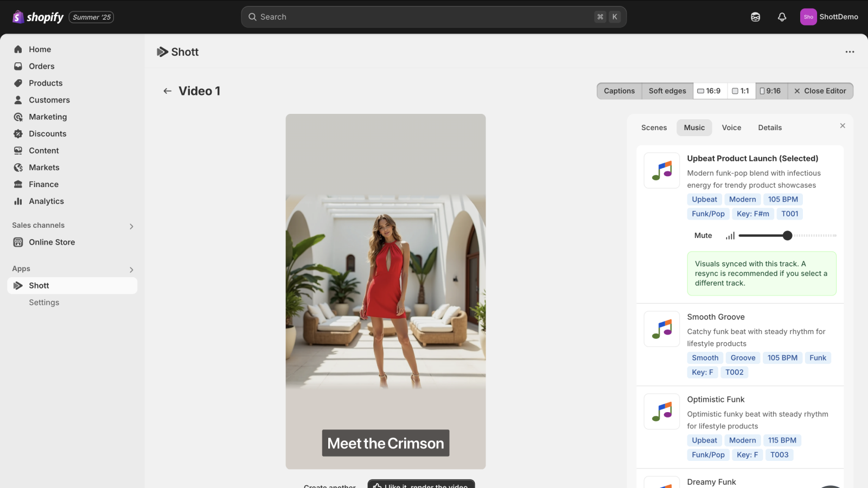The height and width of the screenshot is (488, 868).
Task: Click the Smooth tag under Smooth Groove
Action: 705,358
